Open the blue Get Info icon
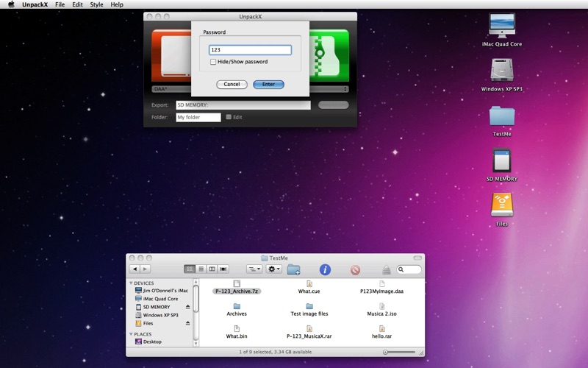588x368 pixels. click(x=324, y=269)
